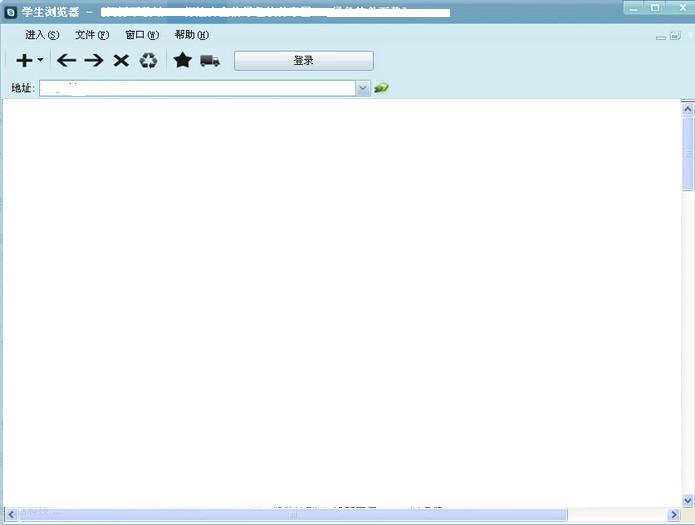The height and width of the screenshot is (525, 695).
Task: Go forward with the right arrow icon
Action: pyautogui.click(x=94, y=61)
